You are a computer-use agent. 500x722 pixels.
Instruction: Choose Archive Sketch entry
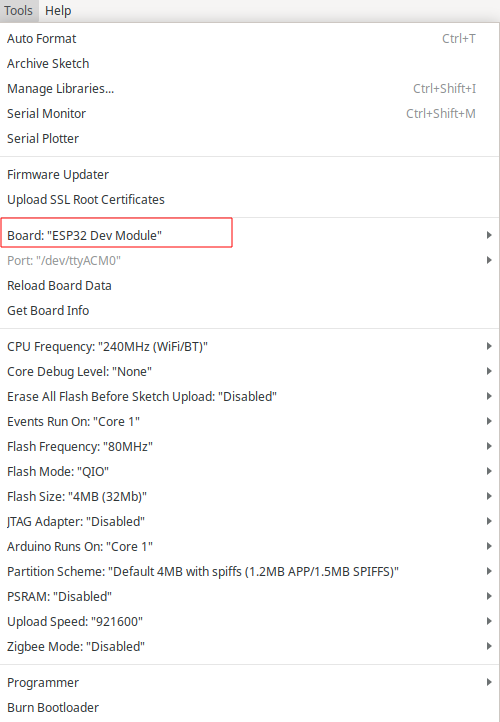[250, 64]
